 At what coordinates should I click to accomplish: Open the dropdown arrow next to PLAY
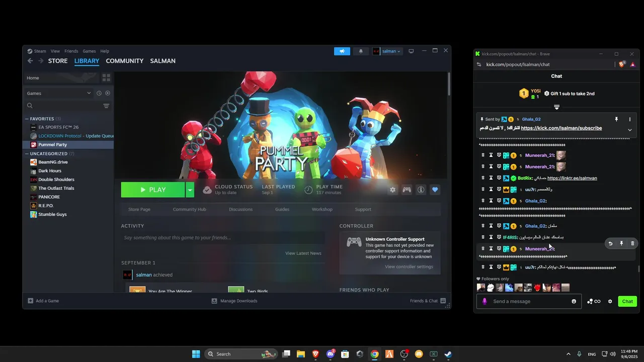point(190,190)
